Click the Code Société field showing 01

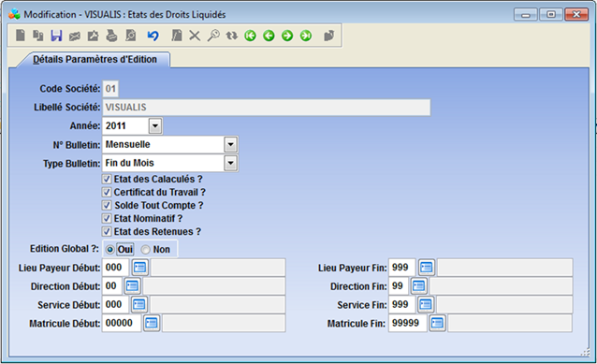(x=110, y=89)
